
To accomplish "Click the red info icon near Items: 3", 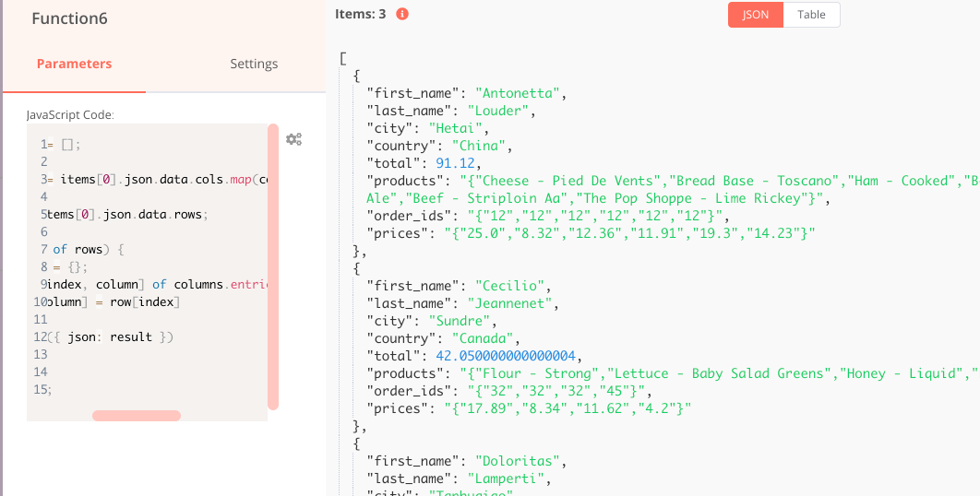I will (401, 14).
